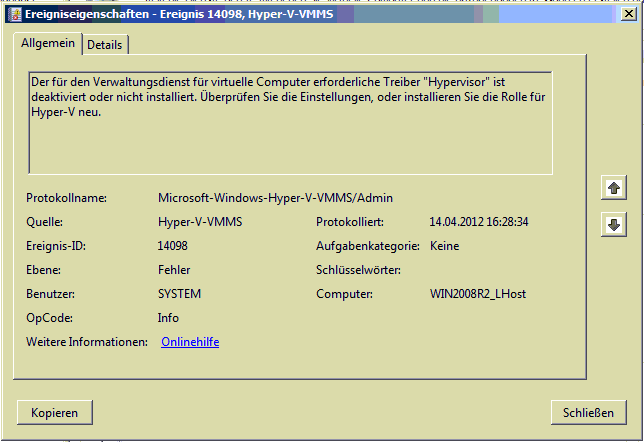Close the Ereigniseigenschaften dialog with X
This screenshot has width=644, height=442.
point(628,14)
